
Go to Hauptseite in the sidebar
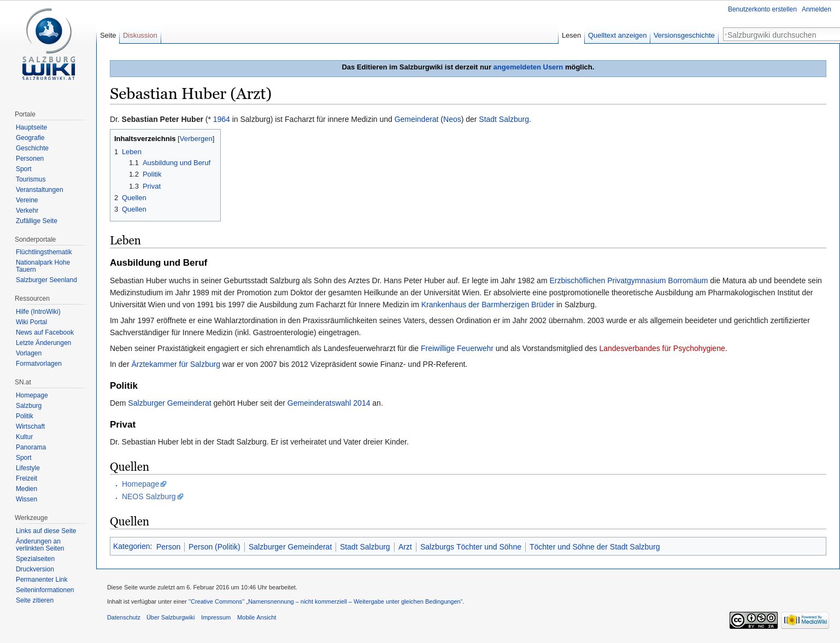tap(31, 127)
